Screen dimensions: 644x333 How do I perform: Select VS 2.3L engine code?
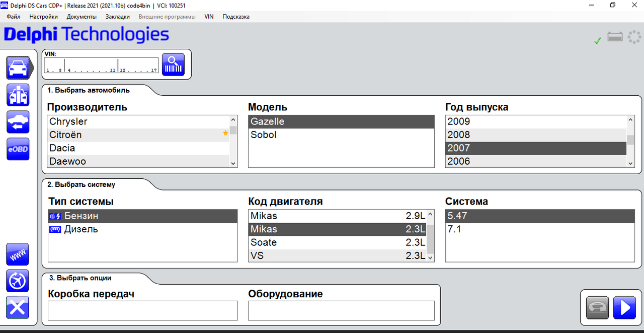[x=338, y=255]
